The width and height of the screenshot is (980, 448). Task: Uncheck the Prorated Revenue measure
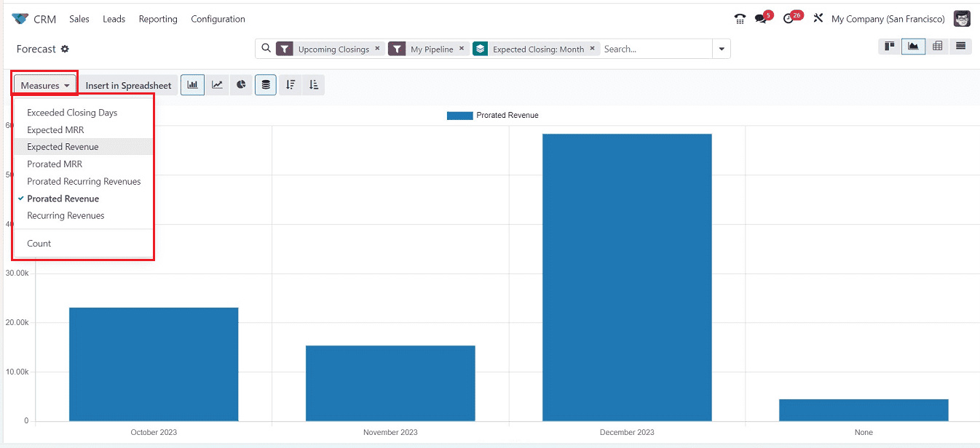63,199
